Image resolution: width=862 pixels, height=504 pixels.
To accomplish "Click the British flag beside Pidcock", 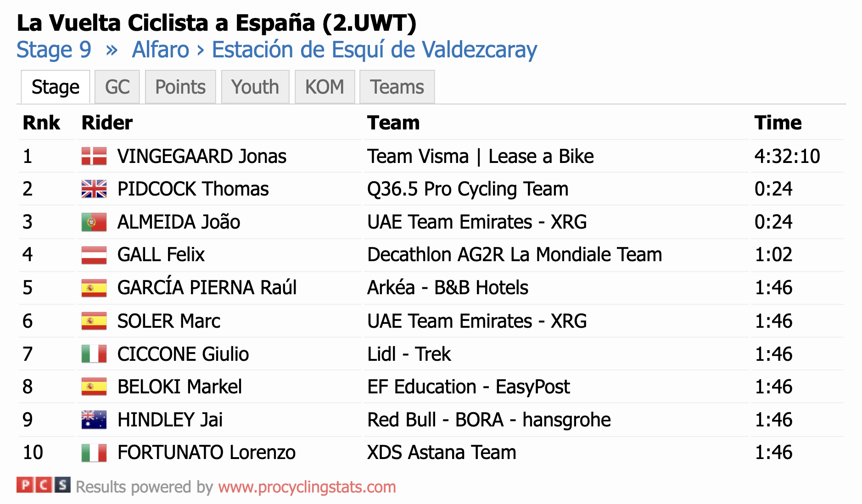I will click(94, 189).
